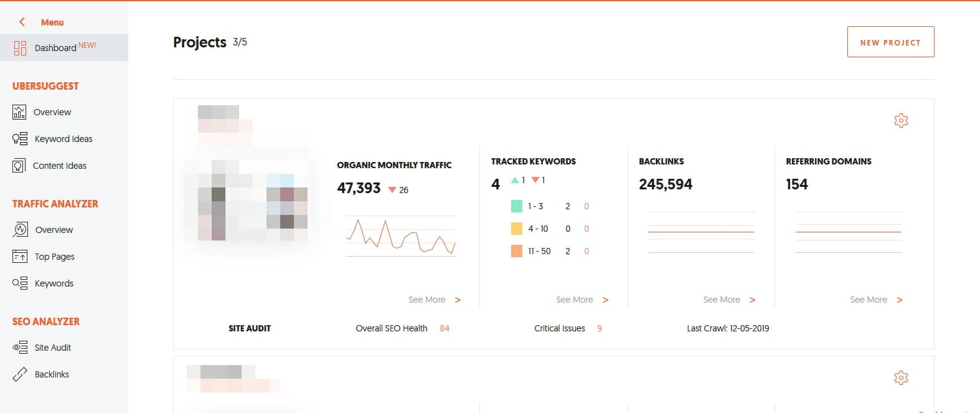Viewport: 980px width, 413px height.
Task: Click the 245,594 backlinks value
Action: (666, 184)
